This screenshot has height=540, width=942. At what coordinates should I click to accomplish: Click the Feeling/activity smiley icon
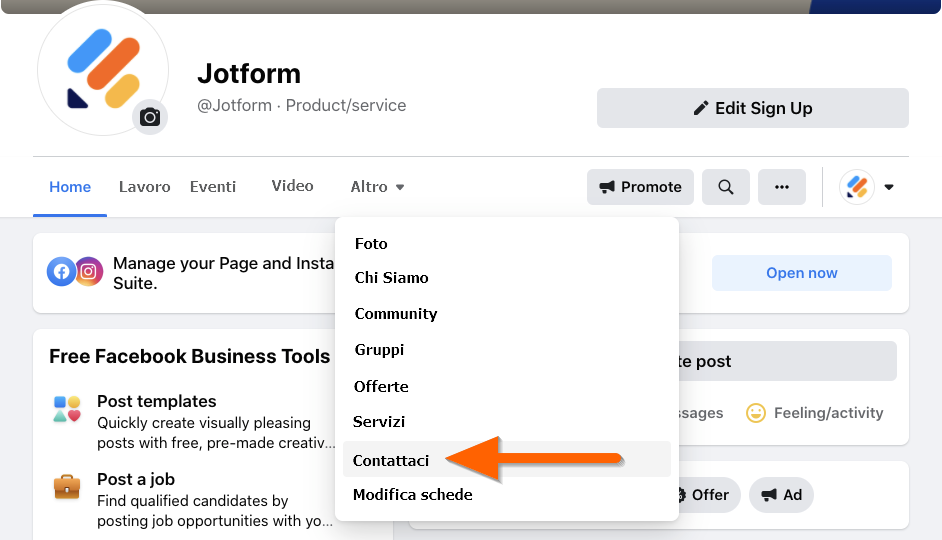(x=756, y=413)
